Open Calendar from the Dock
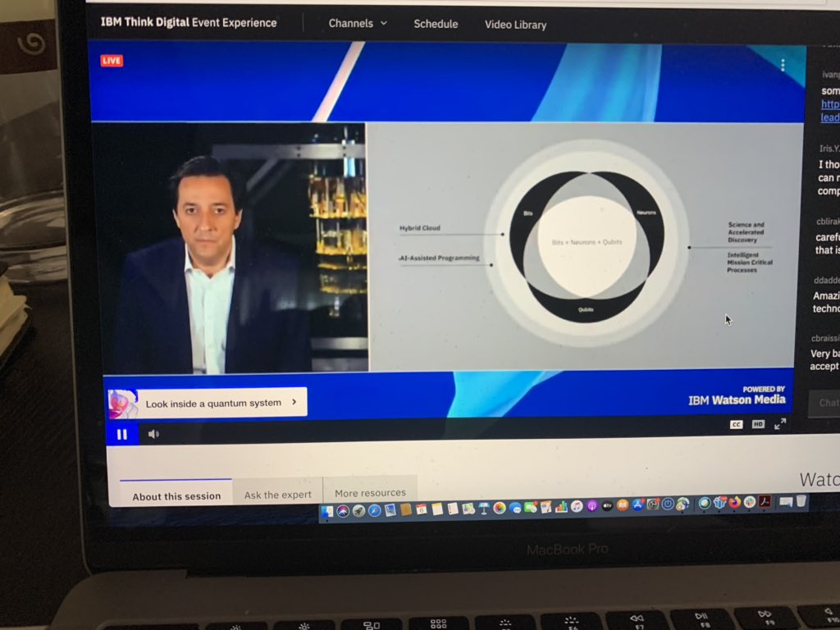The width and height of the screenshot is (840, 630). coord(422,509)
